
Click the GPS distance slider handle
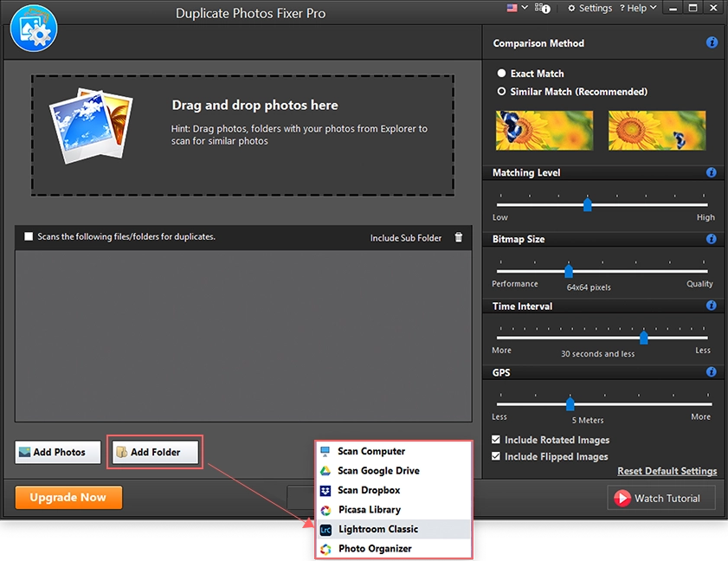point(570,403)
